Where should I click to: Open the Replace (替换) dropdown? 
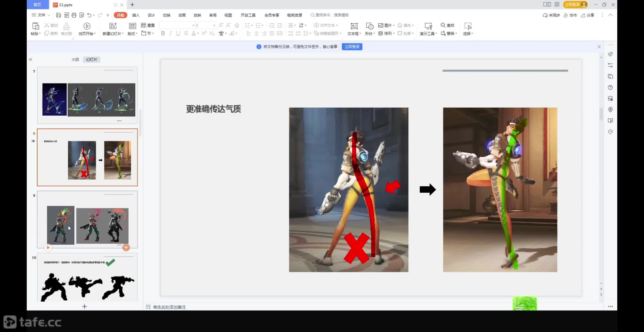(x=449, y=33)
